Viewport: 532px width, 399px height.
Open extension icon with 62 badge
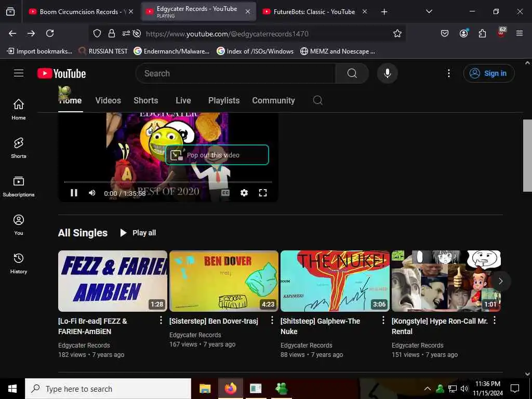[x=501, y=33]
